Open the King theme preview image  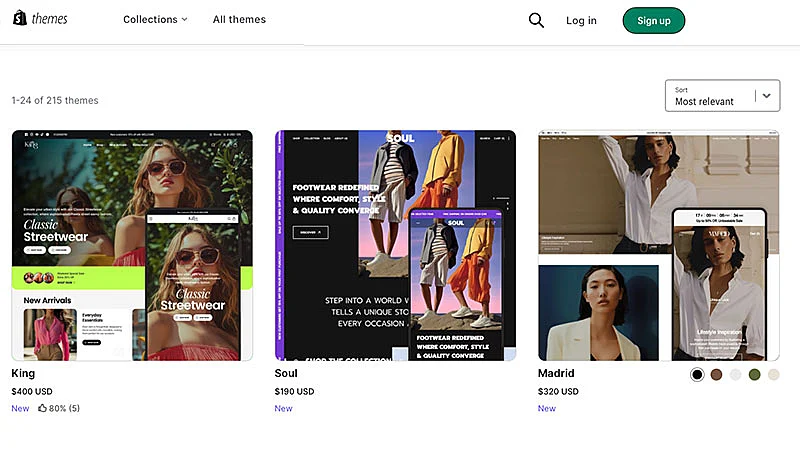coord(132,245)
